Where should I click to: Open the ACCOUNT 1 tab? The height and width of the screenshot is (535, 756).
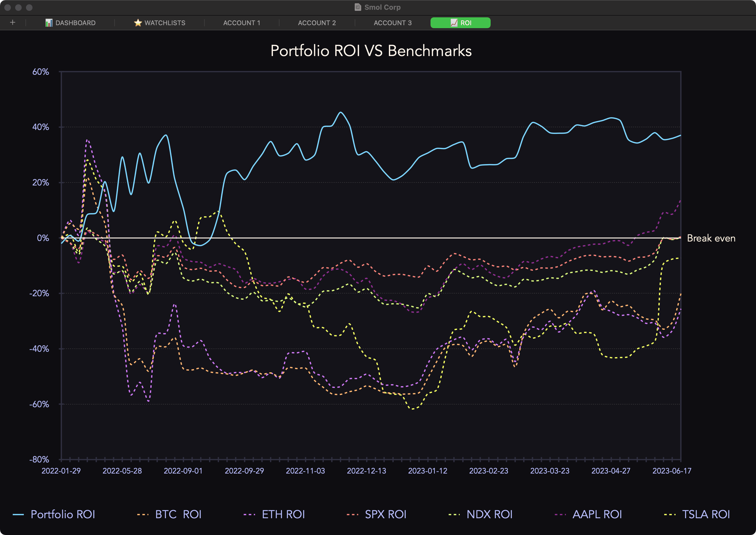(x=242, y=23)
